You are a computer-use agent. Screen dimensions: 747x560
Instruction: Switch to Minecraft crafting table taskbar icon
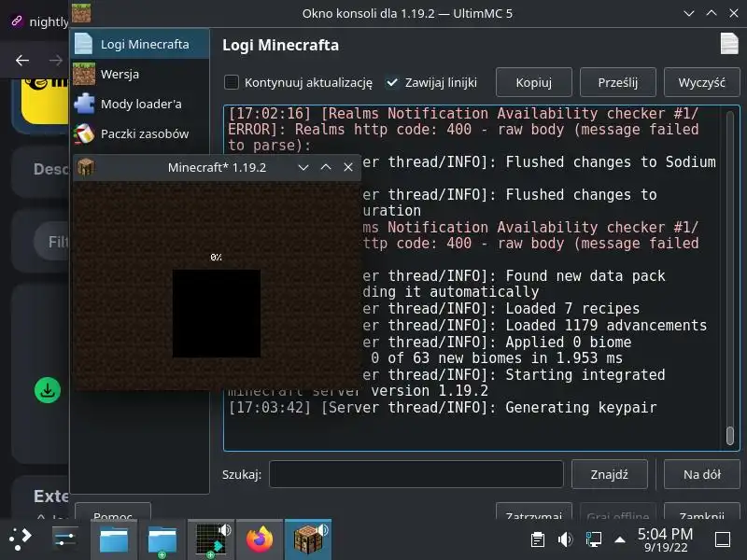tap(308, 540)
